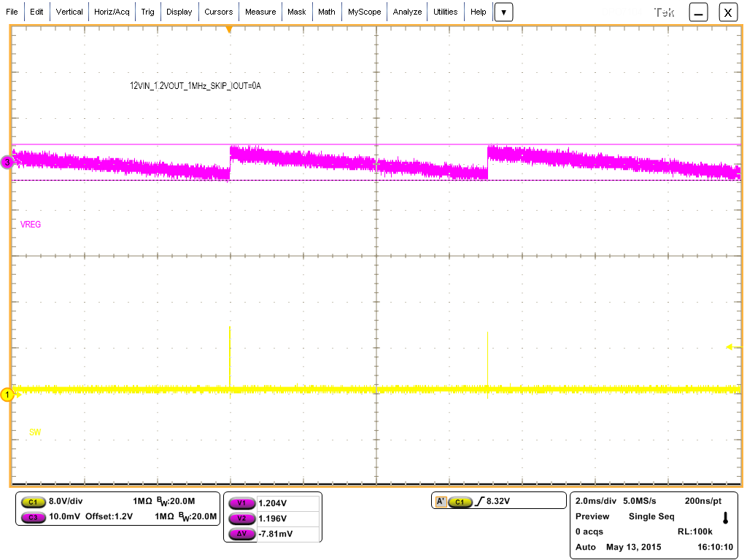Click the channel 1 reference marker on the left
Image resolution: width=747 pixels, height=560 pixels.
pos(7,394)
